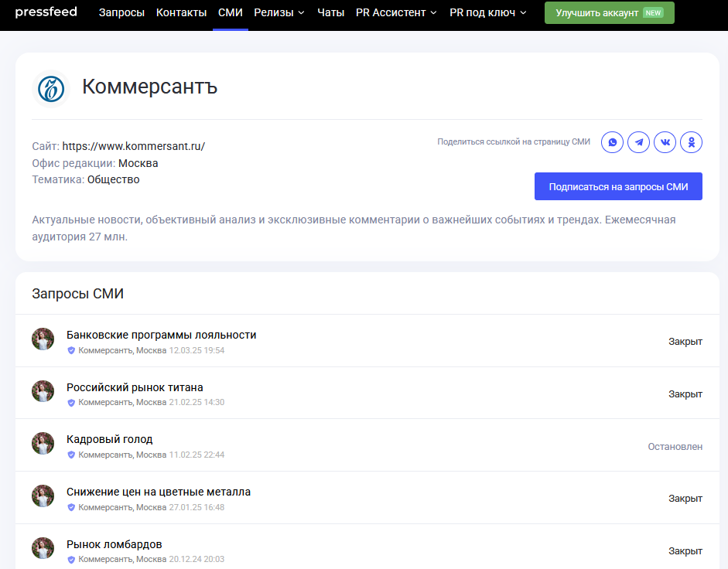Click Поделиться ссылкой на страницу СМИ label
The width and height of the screenshot is (728, 569).
pos(514,141)
